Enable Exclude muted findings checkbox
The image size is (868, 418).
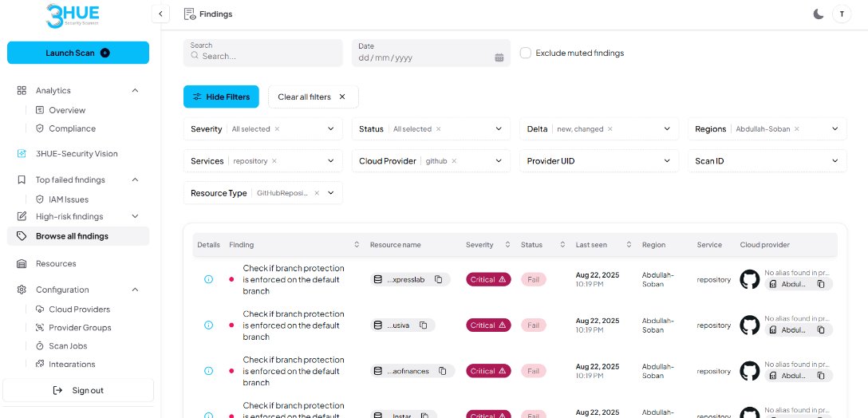pyautogui.click(x=526, y=53)
